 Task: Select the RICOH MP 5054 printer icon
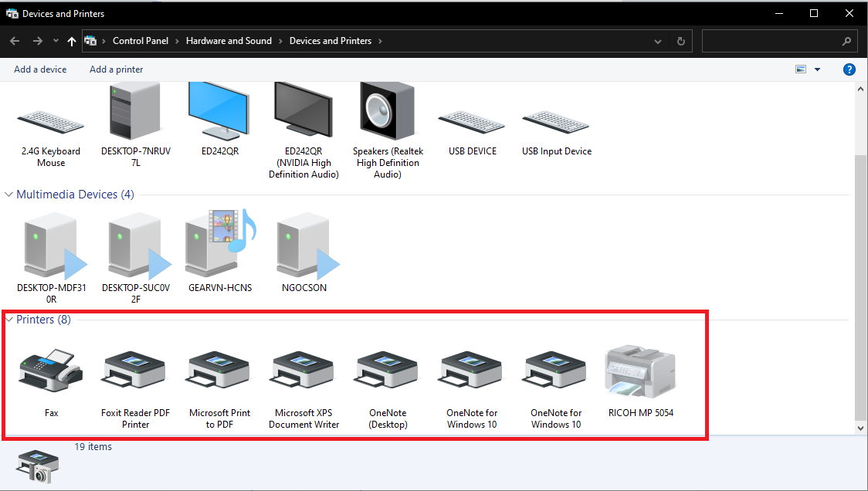[x=640, y=371]
